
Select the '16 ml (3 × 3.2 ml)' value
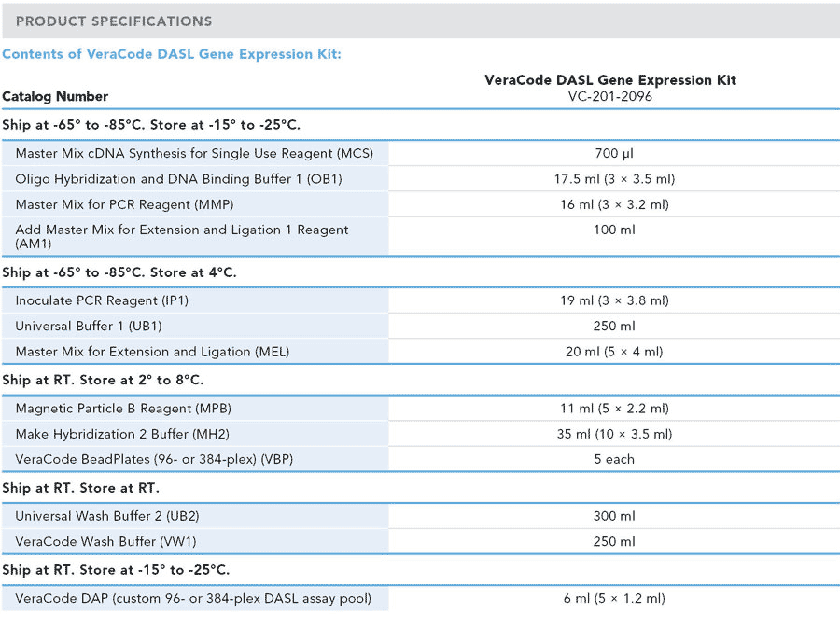(x=614, y=204)
